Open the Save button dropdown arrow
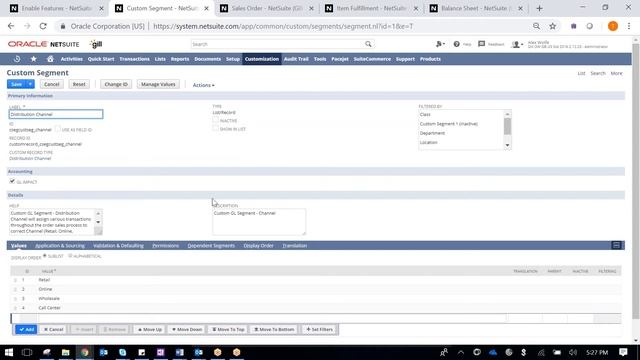This screenshot has height=360, width=640. pyautogui.click(x=30, y=84)
